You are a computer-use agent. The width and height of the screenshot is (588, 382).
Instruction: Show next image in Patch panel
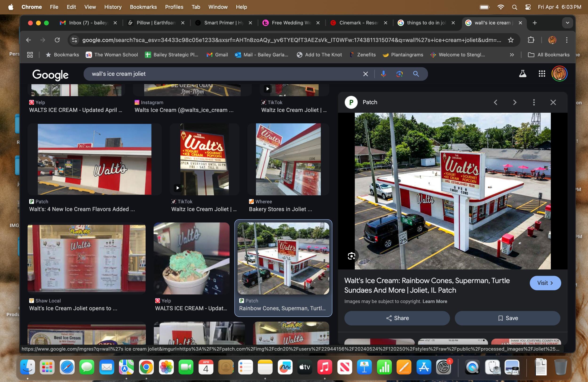point(515,102)
